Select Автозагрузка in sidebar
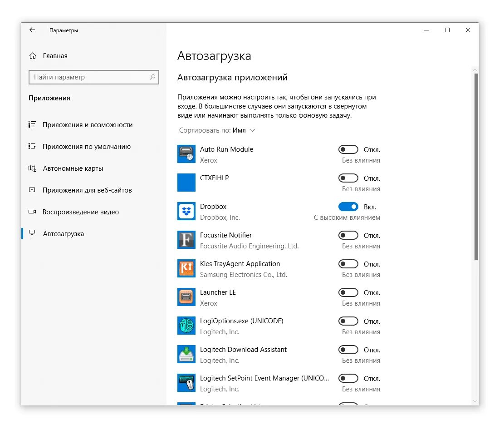 pyautogui.click(x=94, y=234)
